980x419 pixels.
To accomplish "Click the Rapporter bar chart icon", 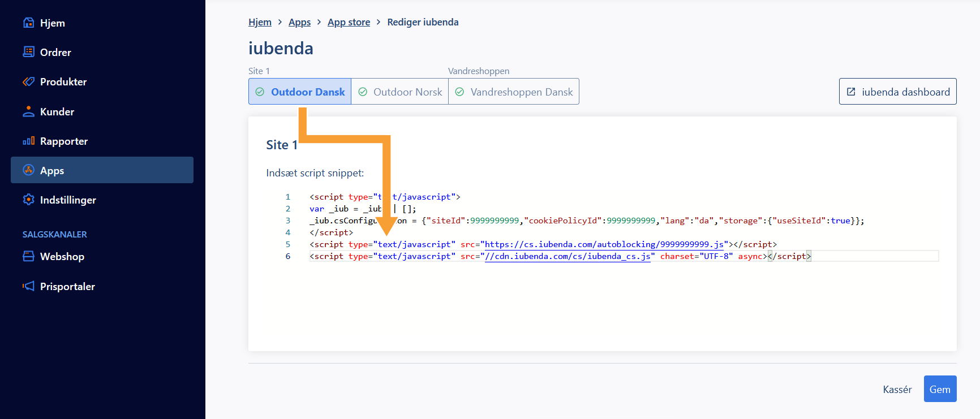I will (28, 141).
